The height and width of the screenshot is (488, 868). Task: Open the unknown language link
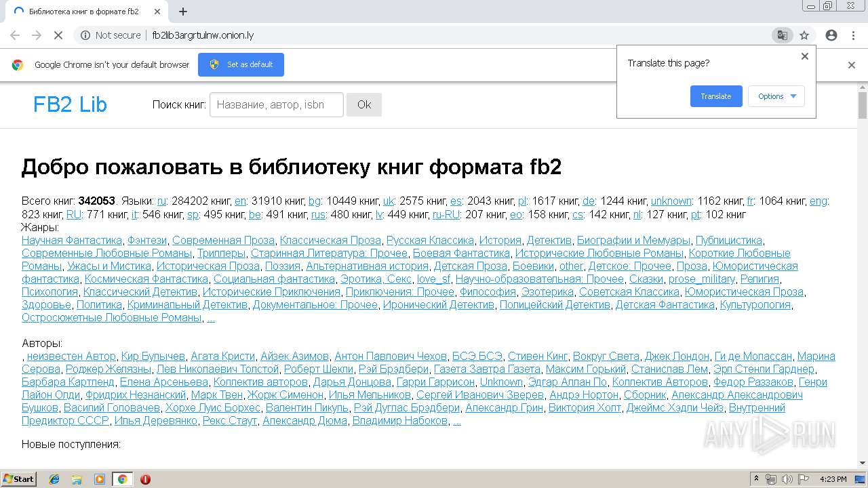671,201
